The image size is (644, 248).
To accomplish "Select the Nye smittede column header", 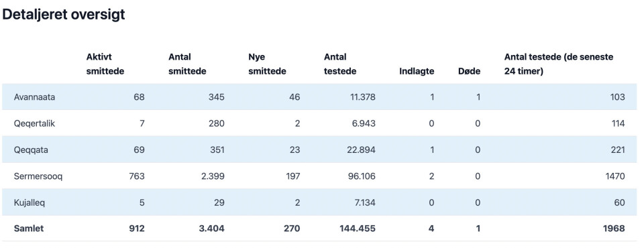I will [x=267, y=64].
